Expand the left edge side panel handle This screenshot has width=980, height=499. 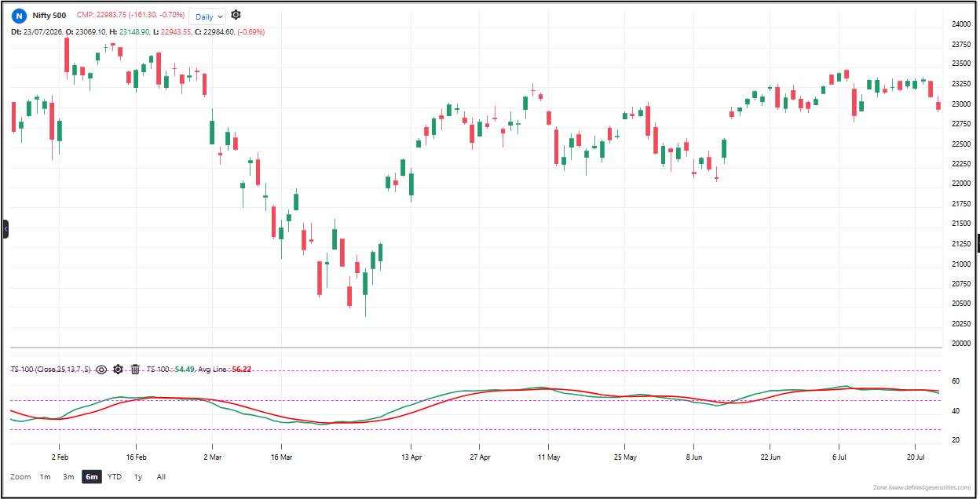click(x=5, y=229)
